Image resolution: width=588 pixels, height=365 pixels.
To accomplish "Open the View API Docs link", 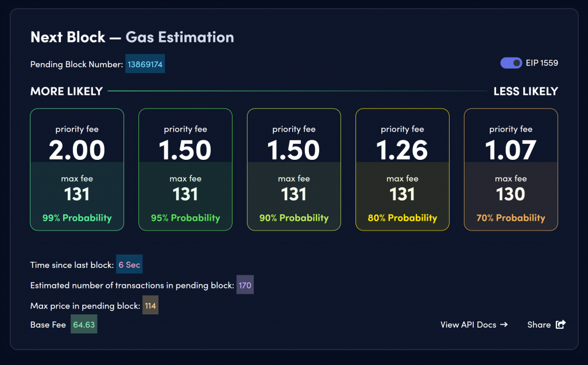I will 474,325.
